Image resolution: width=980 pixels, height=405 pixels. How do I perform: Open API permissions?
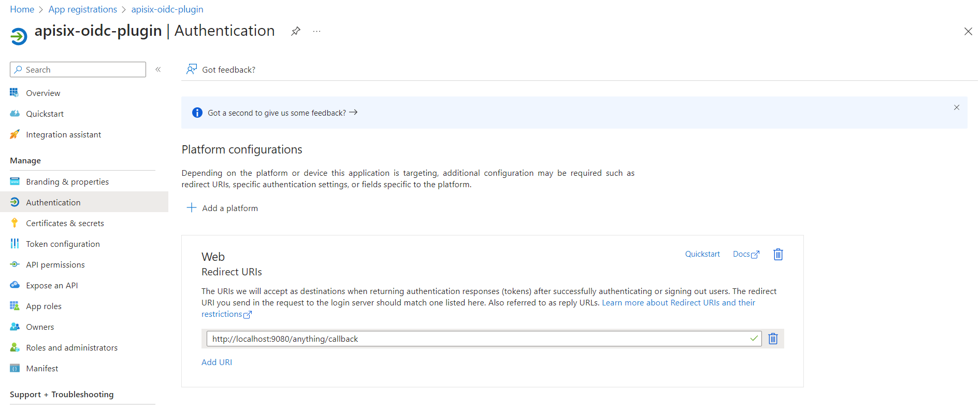(x=55, y=264)
